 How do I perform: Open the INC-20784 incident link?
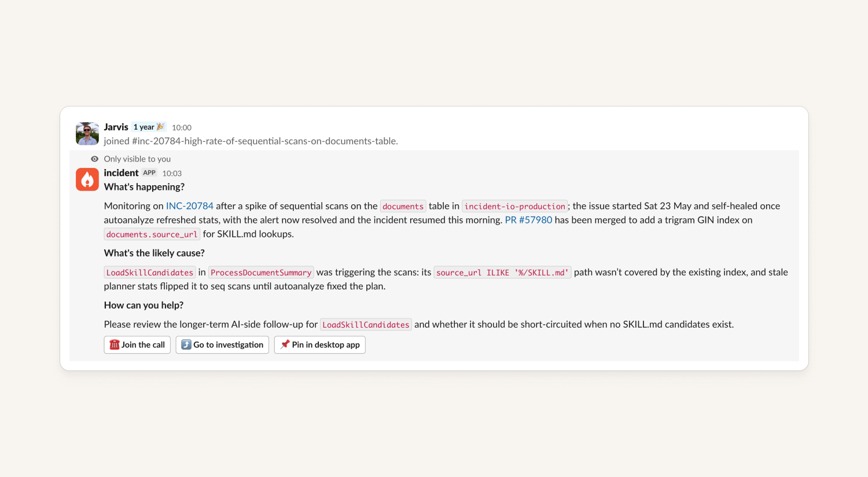190,206
